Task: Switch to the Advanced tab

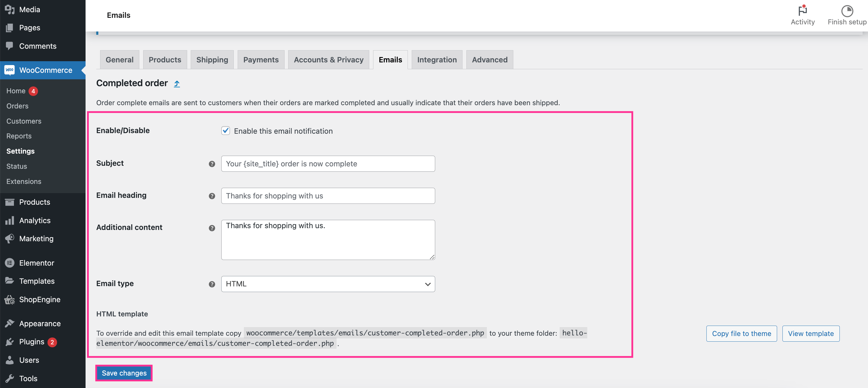Action: click(490, 59)
